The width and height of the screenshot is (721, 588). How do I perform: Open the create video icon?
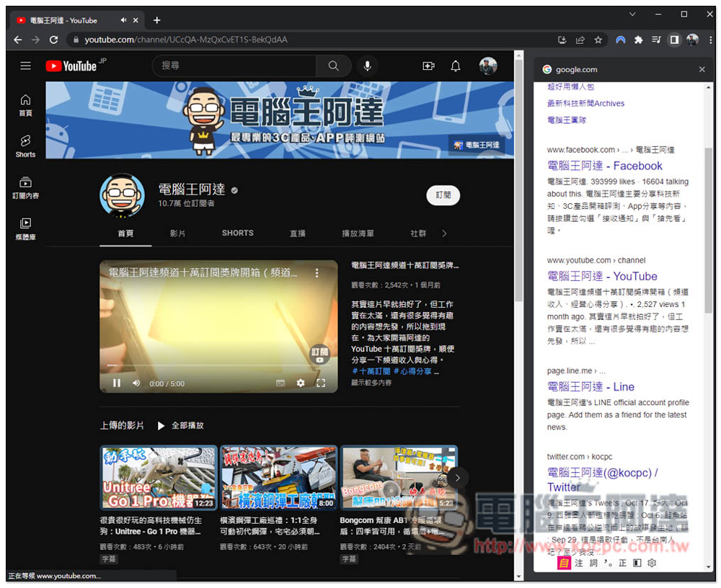[x=428, y=66]
